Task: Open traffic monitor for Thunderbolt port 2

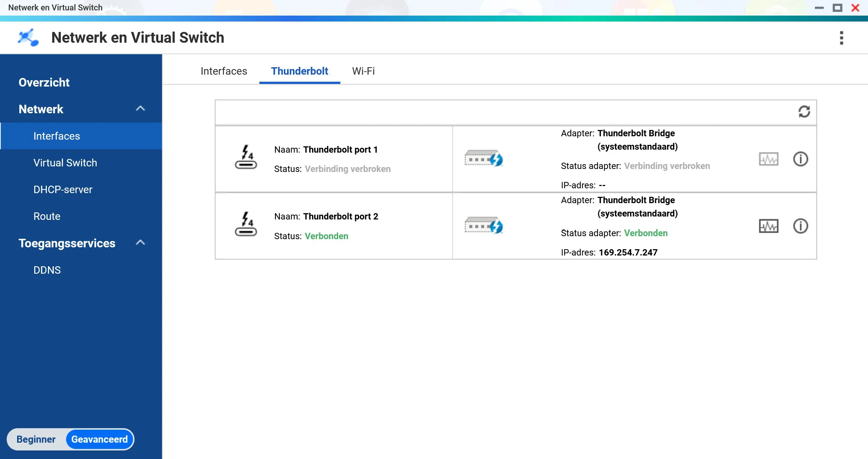Action: point(768,226)
